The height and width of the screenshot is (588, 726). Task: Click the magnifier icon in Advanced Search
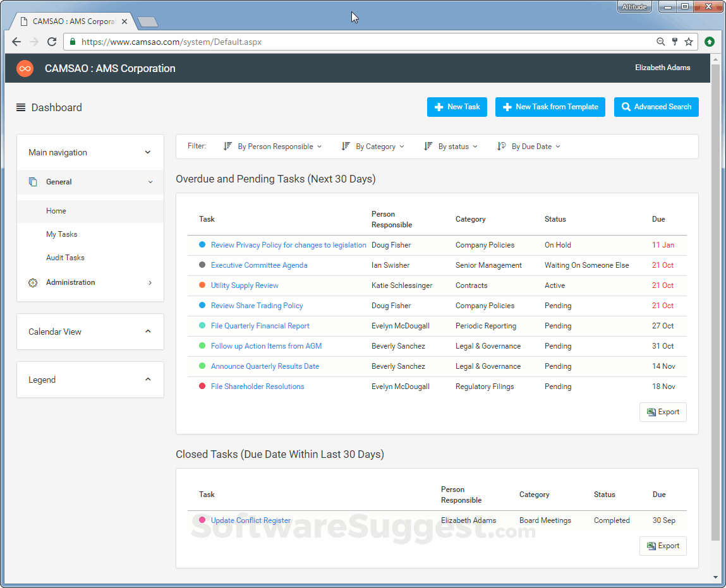click(x=625, y=107)
